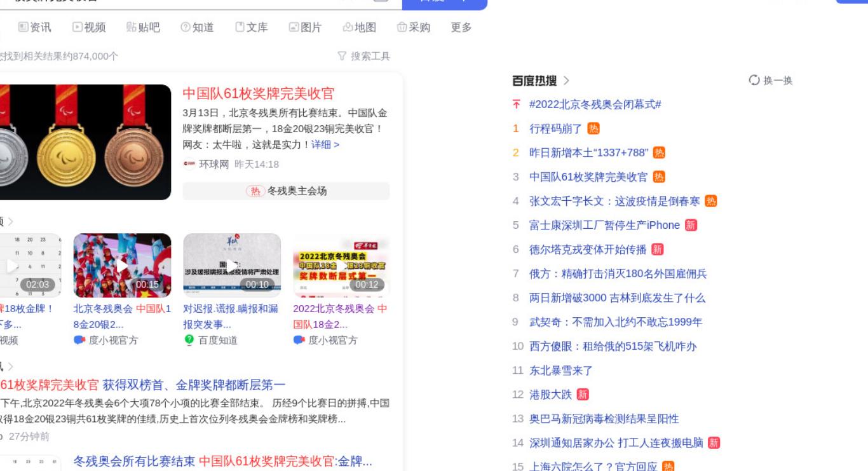Play the 00:15 video thumbnail
868x471 pixels.
(122, 265)
